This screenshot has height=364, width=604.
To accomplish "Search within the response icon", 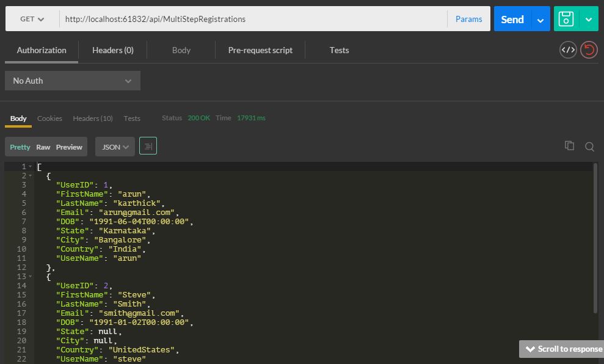I will 589,147.
